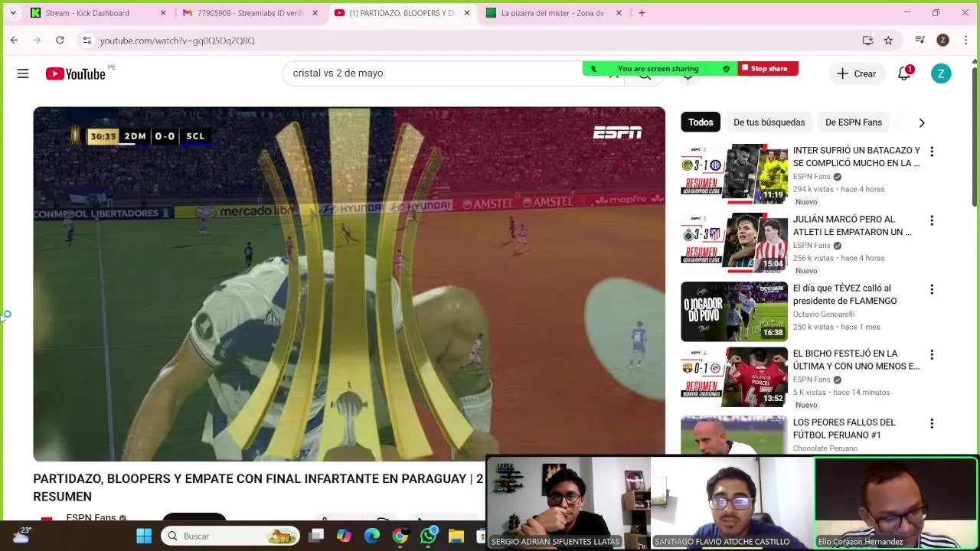980x551 pixels.
Task: Open YouTube notifications bell
Action: coord(904,73)
